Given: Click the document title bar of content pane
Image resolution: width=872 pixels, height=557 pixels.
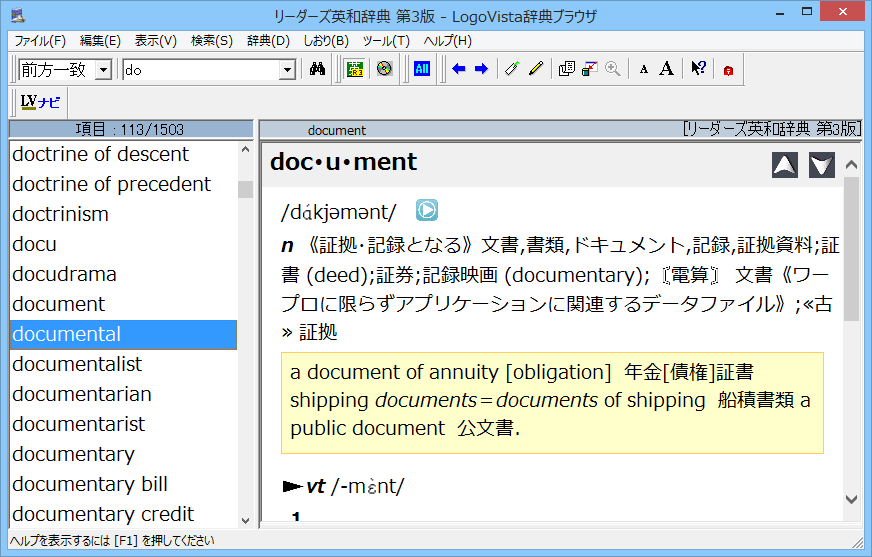Looking at the screenshot, I should [x=560, y=130].
